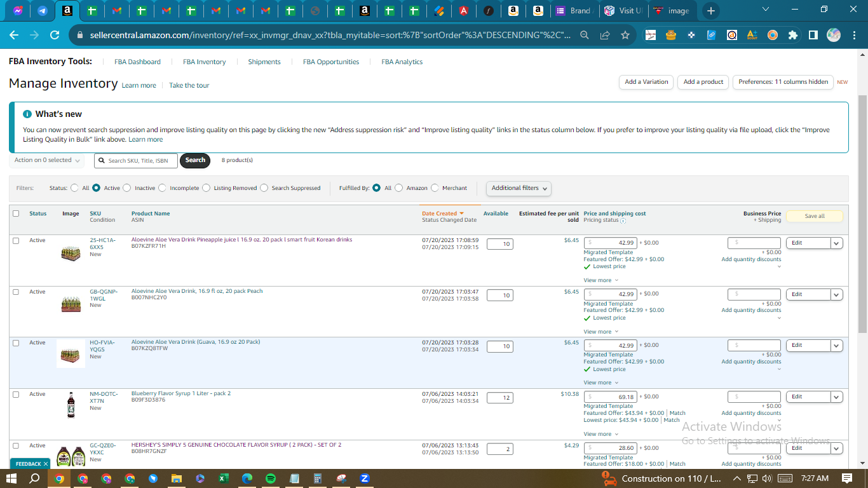The image size is (868, 488).
Task: Open the Telegram pinned tab
Action: pos(42,11)
